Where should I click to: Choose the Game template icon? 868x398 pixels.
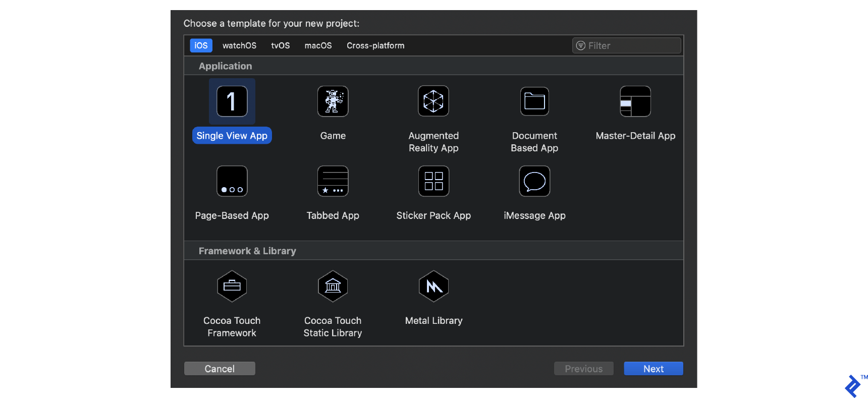[333, 101]
